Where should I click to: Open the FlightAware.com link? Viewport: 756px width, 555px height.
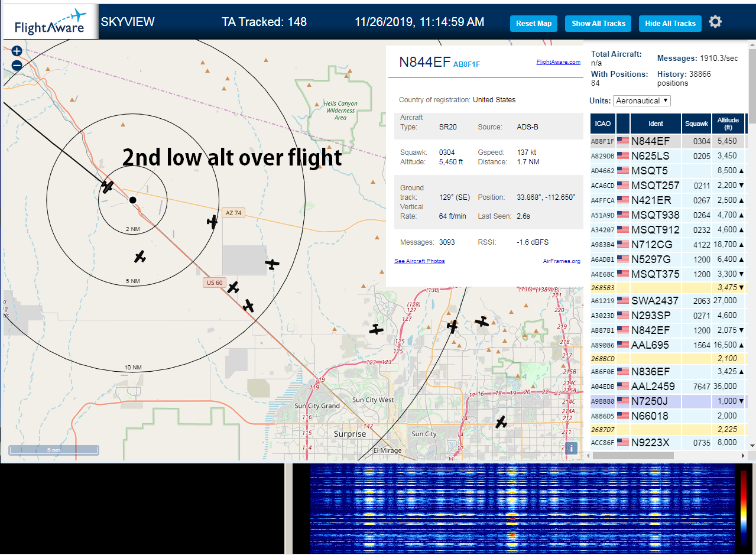click(559, 61)
